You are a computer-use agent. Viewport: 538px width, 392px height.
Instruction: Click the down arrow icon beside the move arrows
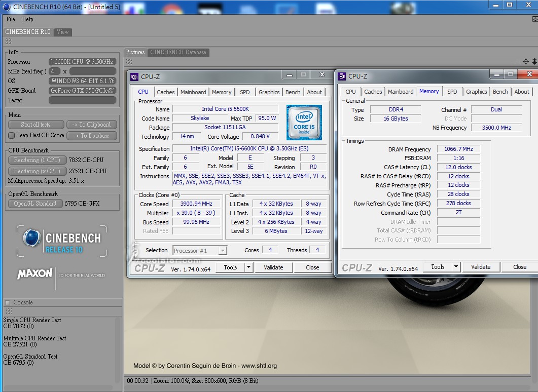click(534, 61)
